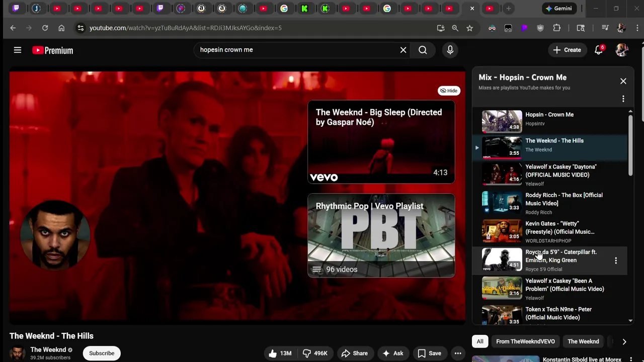Go back in browser history
Viewport: 644px width, 362px height.
pyautogui.click(x=13, y=28)
